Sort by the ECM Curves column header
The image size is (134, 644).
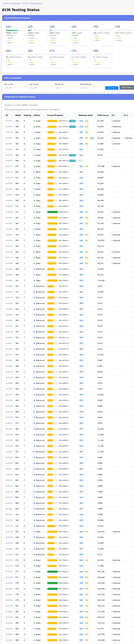pyautogui.click(x=103, y=115)
